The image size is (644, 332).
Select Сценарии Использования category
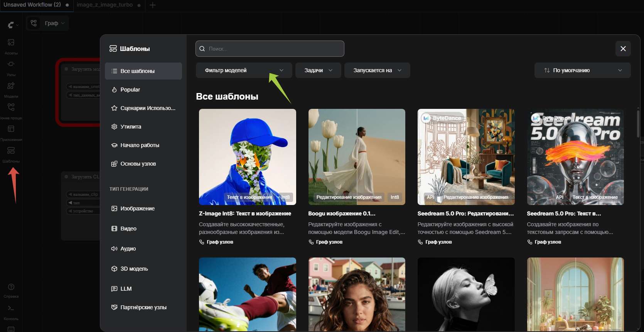(143, 108)
